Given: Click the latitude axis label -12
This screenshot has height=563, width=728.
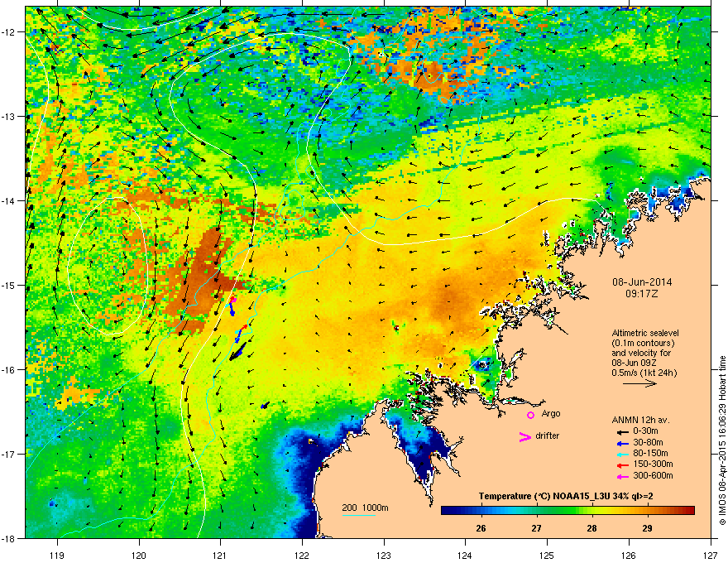Looking at the screenshot, I should click(8, 32).
